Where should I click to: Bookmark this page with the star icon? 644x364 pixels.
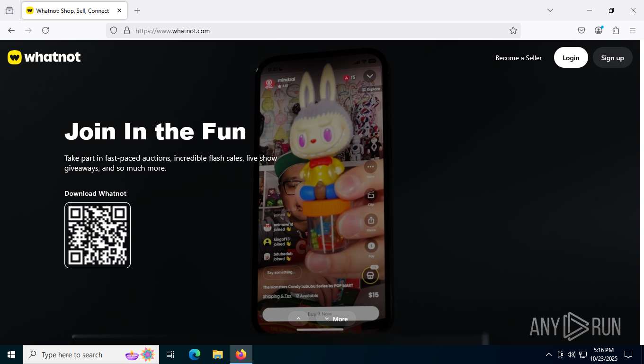513,30
